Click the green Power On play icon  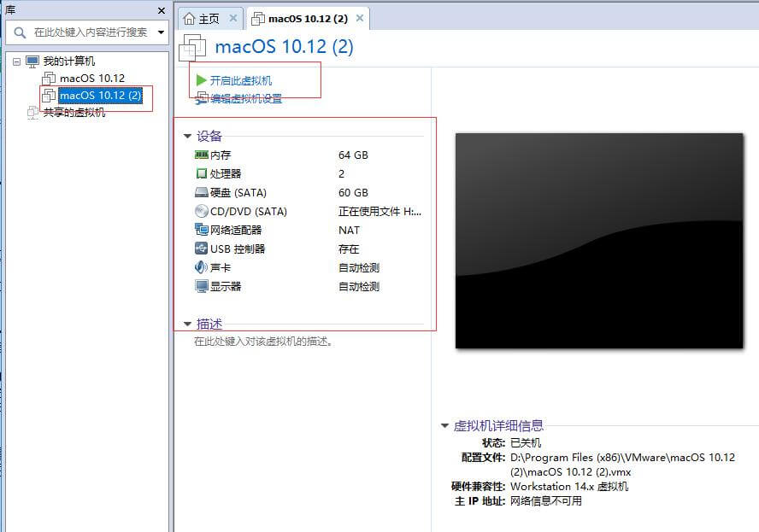coord(202,80)
